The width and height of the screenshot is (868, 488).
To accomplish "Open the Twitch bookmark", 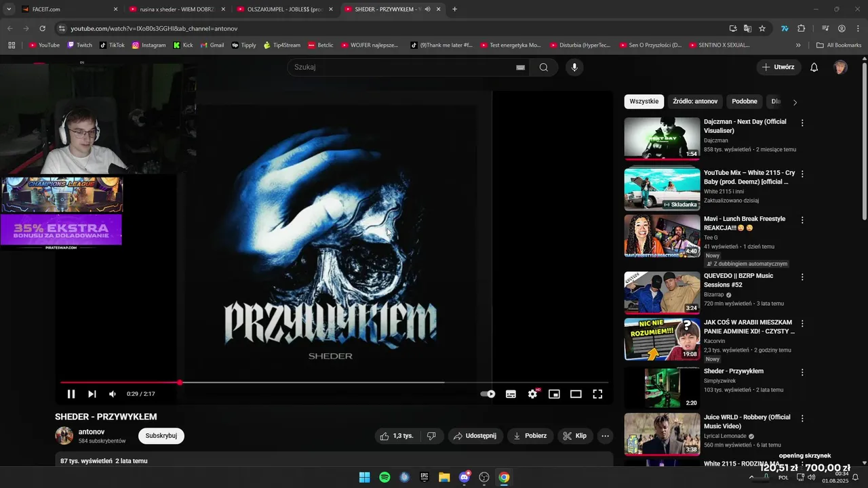I will (x=79, y=45).
